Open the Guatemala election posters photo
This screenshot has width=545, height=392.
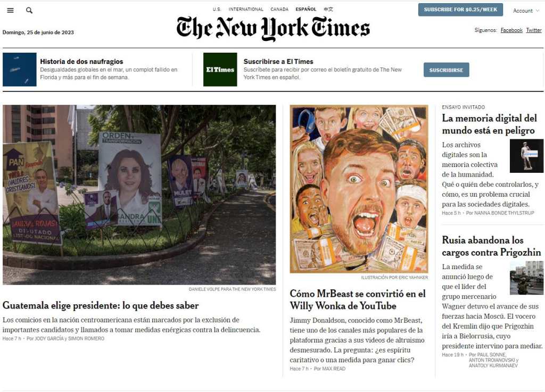(139, 195)
